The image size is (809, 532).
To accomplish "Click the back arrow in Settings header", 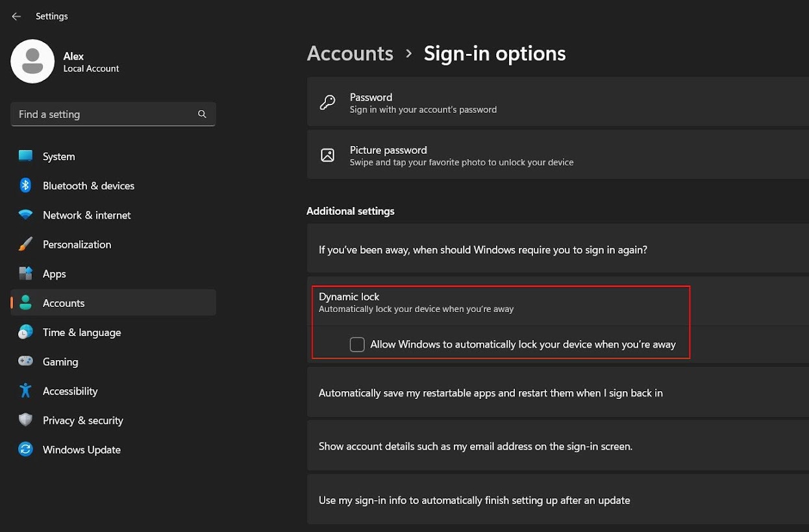I will [16, 16].
